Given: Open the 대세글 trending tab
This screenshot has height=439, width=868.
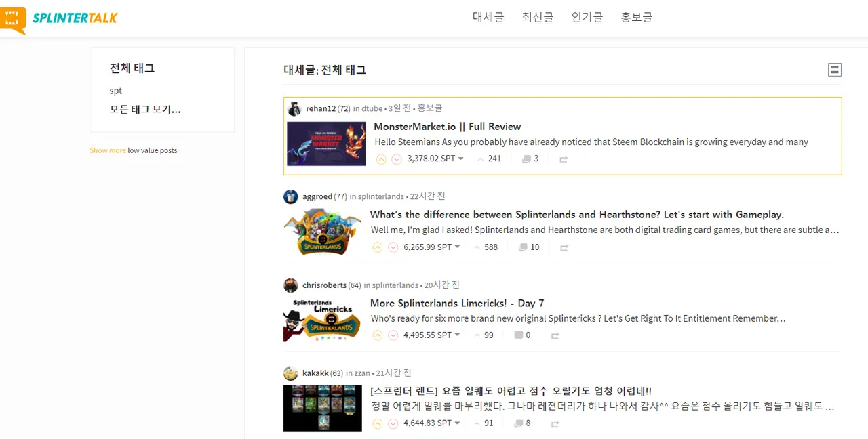Looking at the screenshot, I should click(488, 18).
